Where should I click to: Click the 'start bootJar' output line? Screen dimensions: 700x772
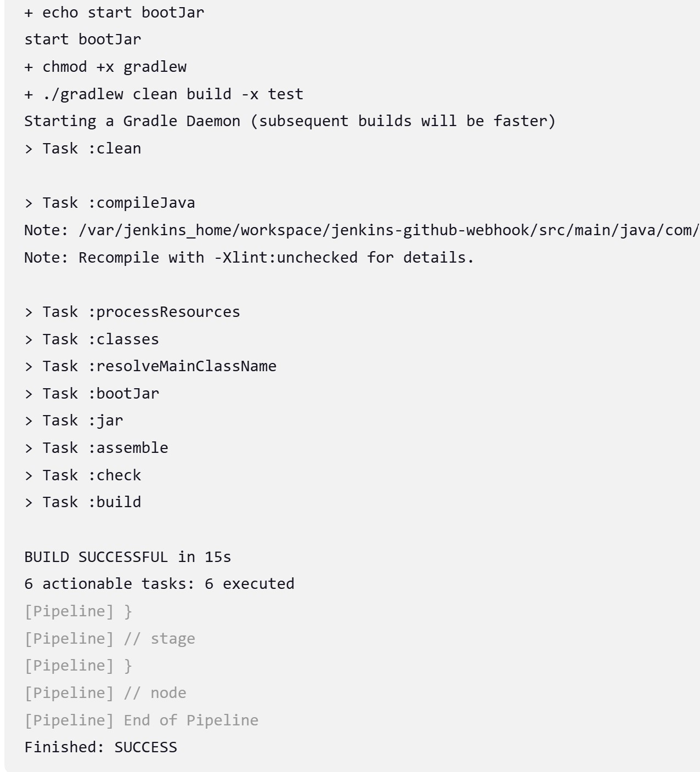tap(83, 39)
